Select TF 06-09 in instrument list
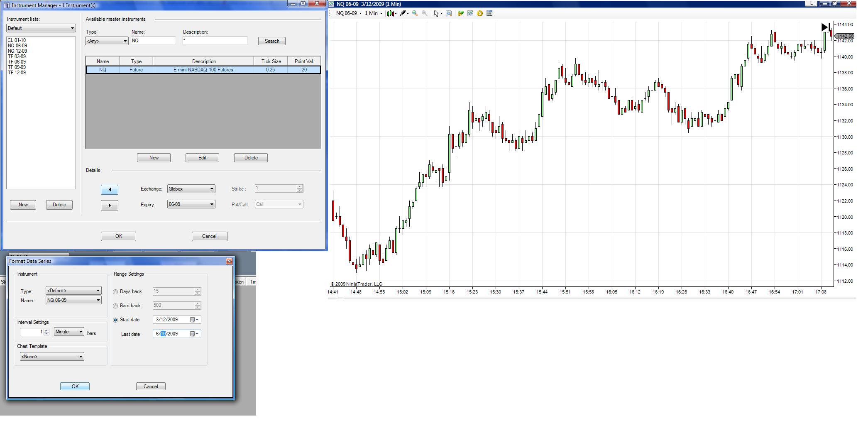This screenshot has width=868, height=433. tap(17, 62)
